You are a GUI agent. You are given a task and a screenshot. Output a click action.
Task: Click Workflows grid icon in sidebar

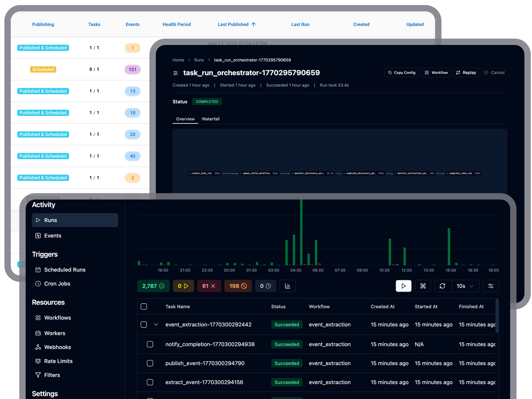(38, 318)
